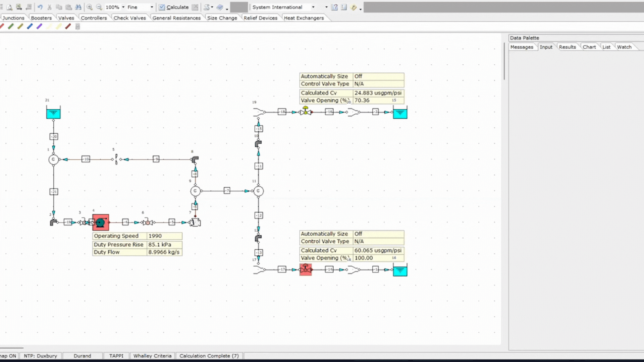Click the Cut toolbar icon
The height and width of the screenshot is (362, 644).
(x=49, y=7)
